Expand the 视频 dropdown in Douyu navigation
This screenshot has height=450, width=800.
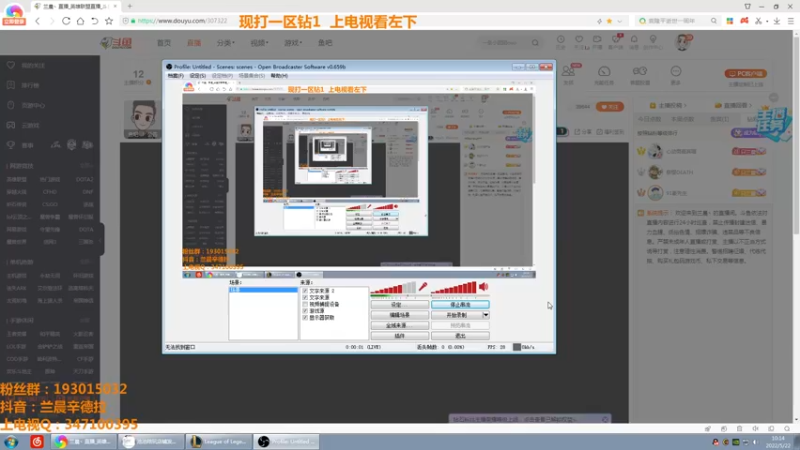259,43
